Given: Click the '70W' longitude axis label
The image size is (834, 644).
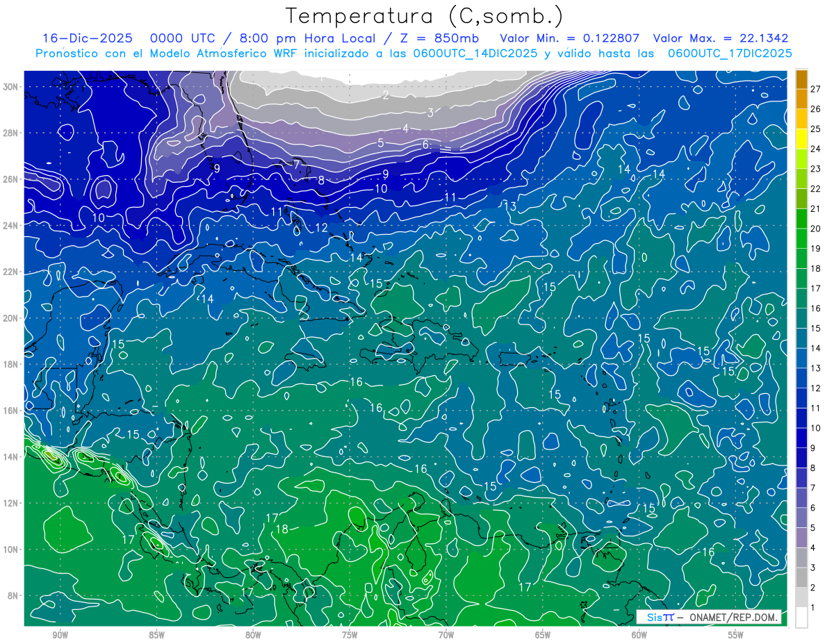Looking at the screenshot, I should click(446, 636).
